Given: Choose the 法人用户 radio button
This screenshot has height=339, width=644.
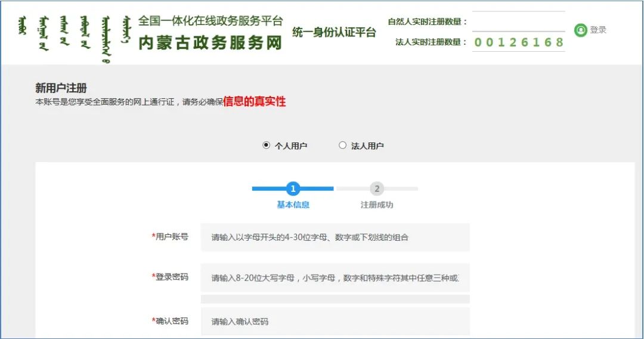Looking at the screenshot, I should [342, 145].
